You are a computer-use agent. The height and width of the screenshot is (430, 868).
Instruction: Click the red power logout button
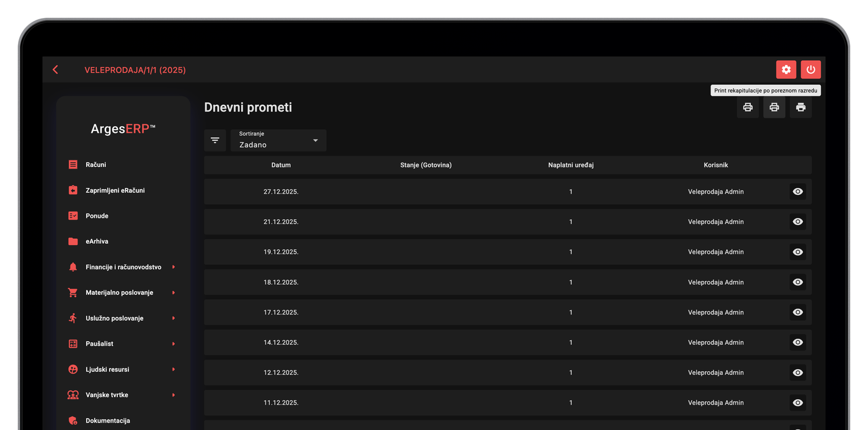pos(810,69)
